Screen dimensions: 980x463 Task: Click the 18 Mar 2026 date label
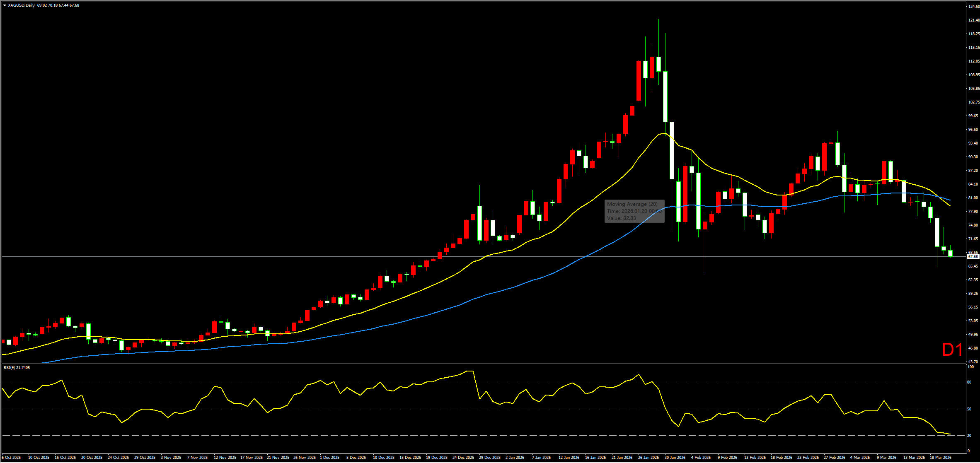click(x=940, y=458)
